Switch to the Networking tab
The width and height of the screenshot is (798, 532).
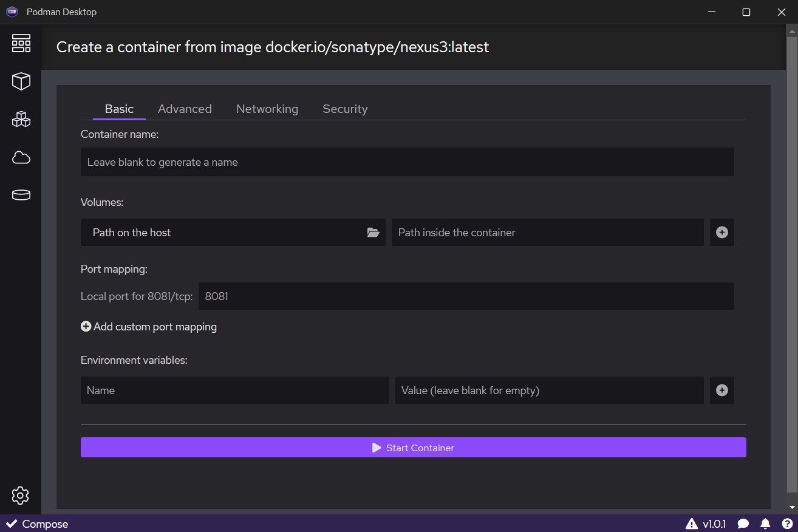click(x=267, y=109)
